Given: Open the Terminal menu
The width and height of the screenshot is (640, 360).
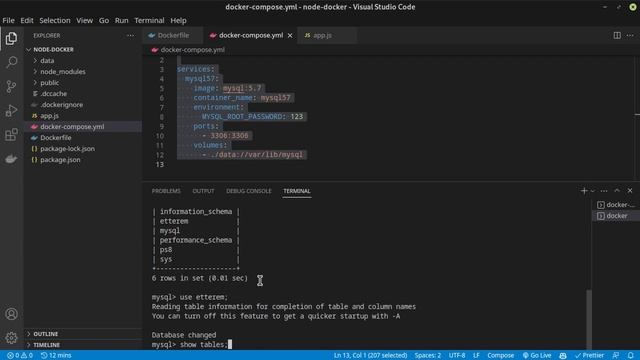Looking at the screenshot, I should (149, 20).
